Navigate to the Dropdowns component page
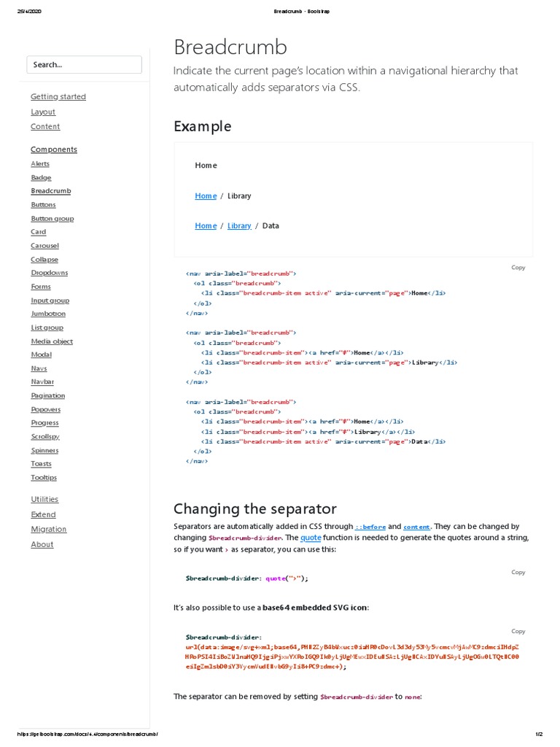Screen dimensions: 560x747 tap(49, 273)
